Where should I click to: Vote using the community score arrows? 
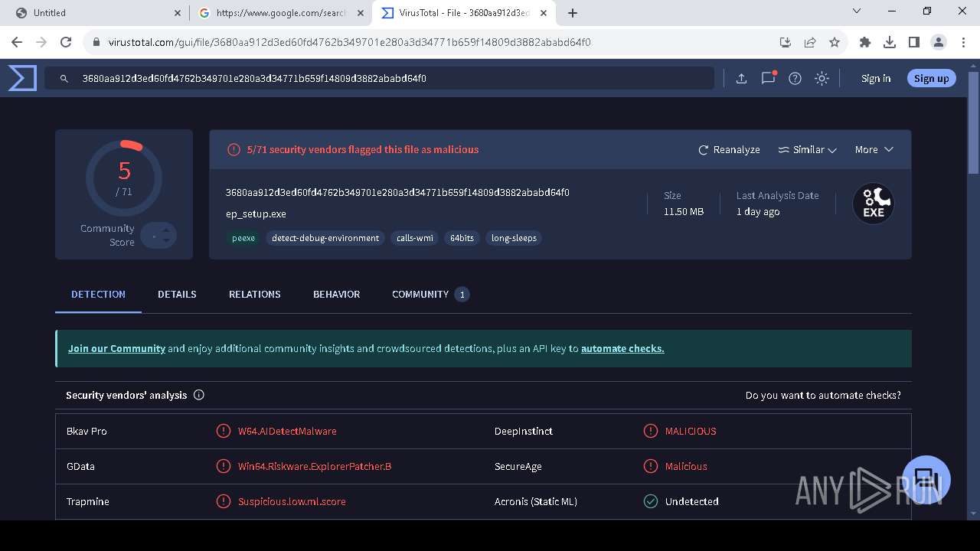[x=165, y=235]
